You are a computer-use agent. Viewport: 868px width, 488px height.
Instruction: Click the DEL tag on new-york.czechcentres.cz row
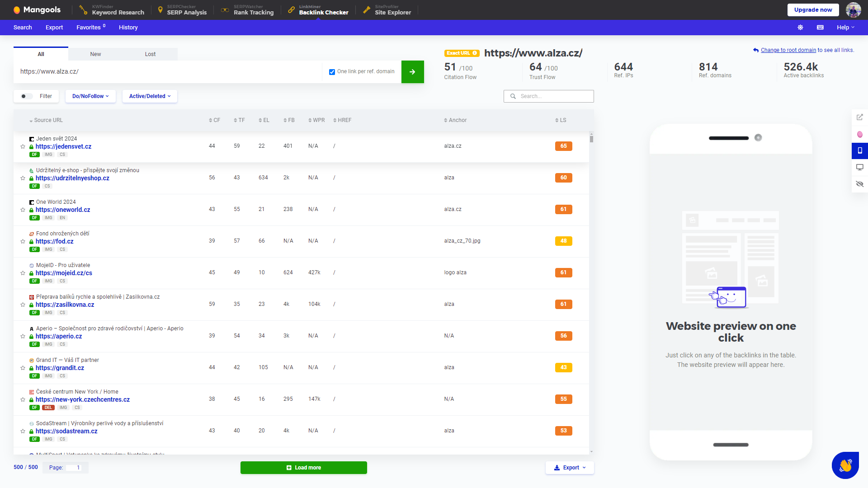coord(48,408)
